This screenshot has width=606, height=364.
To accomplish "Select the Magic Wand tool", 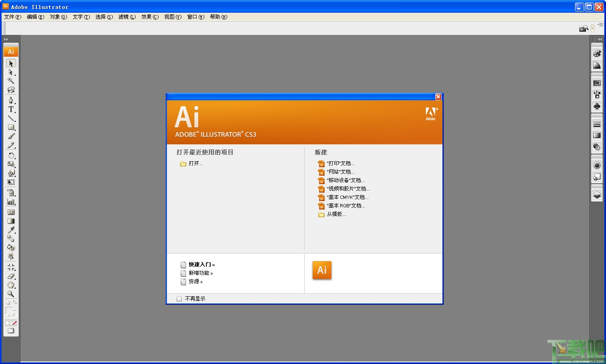I will pos(11,81).
